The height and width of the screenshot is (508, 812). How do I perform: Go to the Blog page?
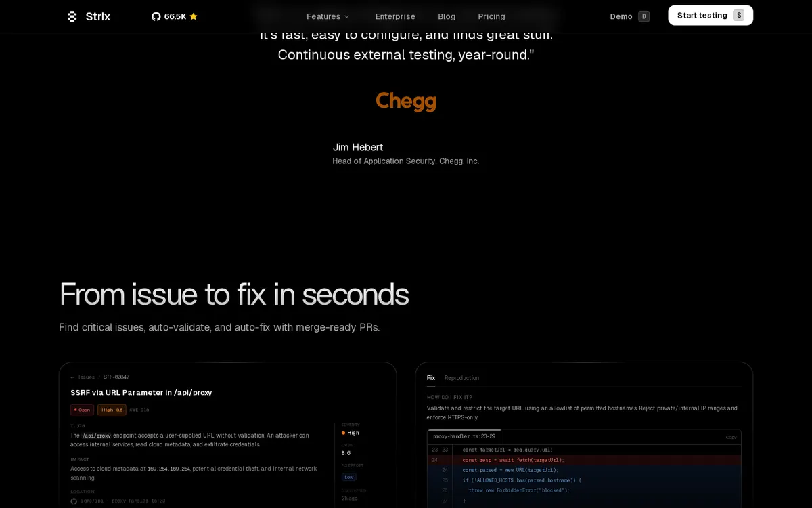tap(447, 16)
